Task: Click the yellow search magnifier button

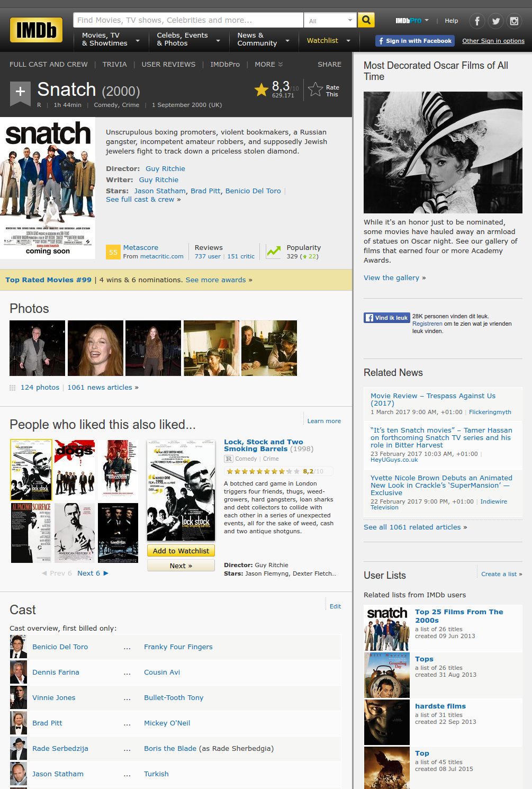Action: tap(366, 20)
